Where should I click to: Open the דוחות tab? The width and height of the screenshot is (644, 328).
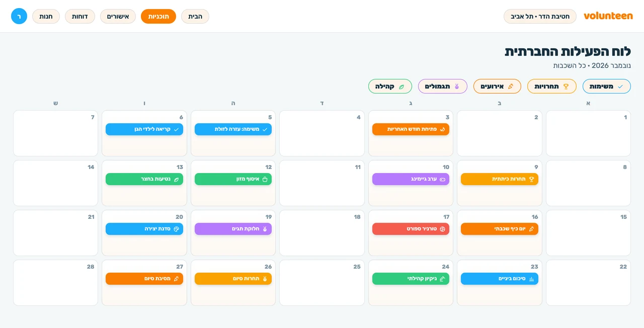(x=80, y=16)
